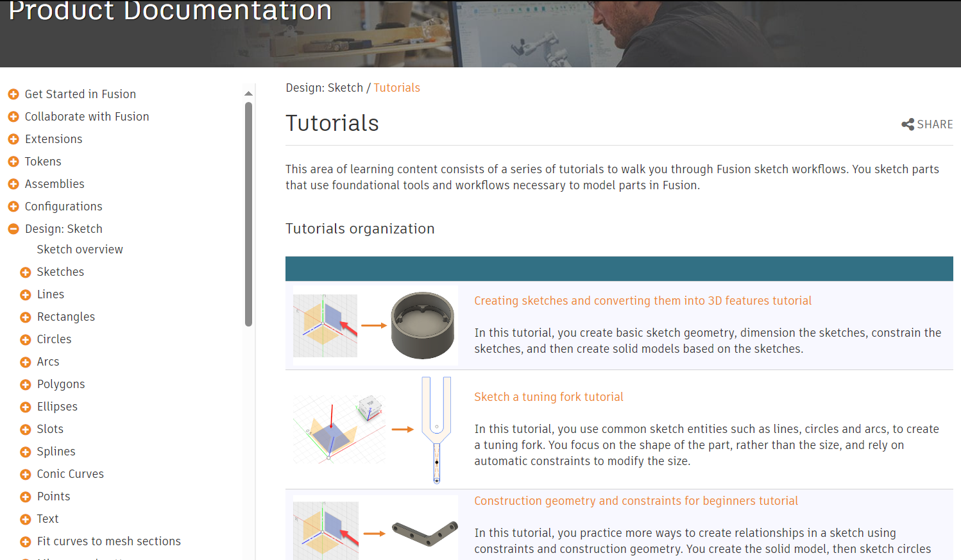This screenshot has width=961, height=560.
Task: Expand the Configurations plus icon
Action: coord(13,207)
